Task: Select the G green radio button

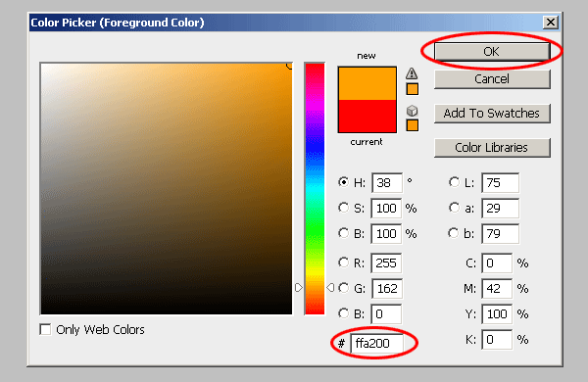Action: [343, 288]
